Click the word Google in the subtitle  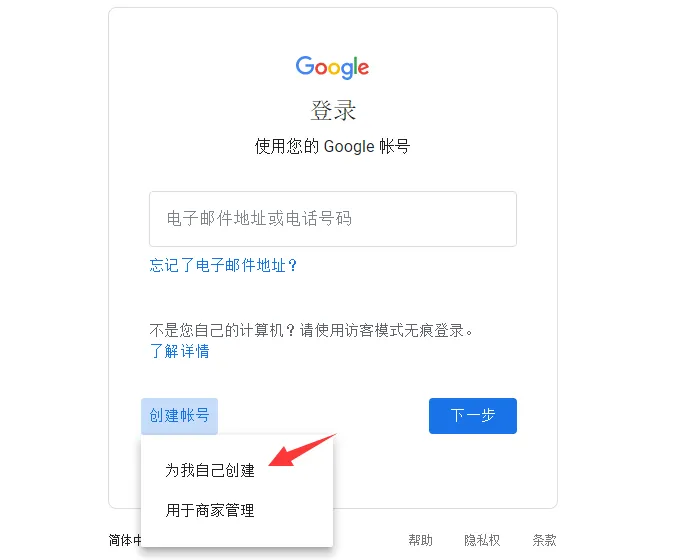pyautogui.click(x=349, y=146)
